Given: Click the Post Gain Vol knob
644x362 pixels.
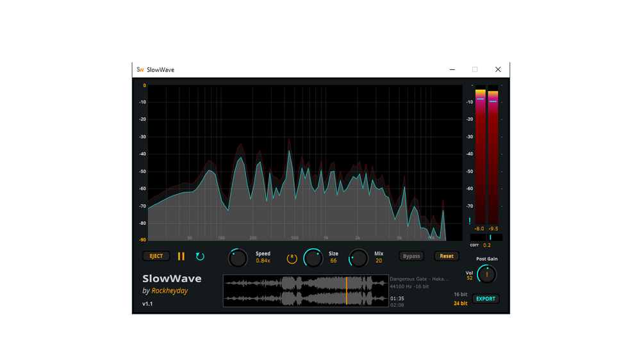Looking at the screenshot, I should [x=487, y=275].
